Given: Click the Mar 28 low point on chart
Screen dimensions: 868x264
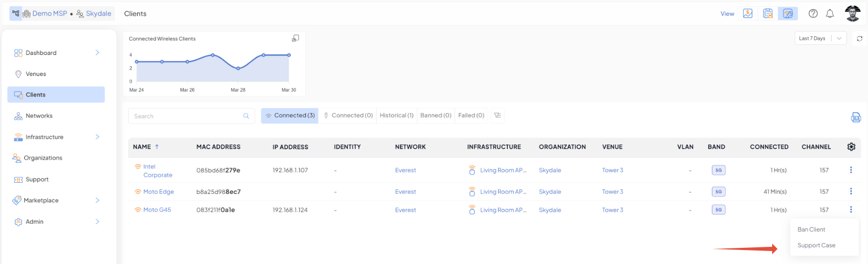Looking at the screenshot, I should click(238, 68).
